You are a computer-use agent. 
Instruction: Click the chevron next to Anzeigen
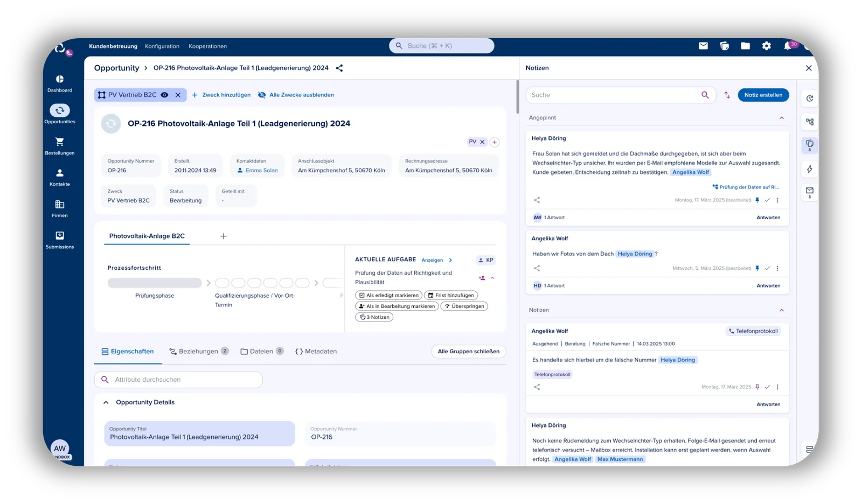(450, 260)
